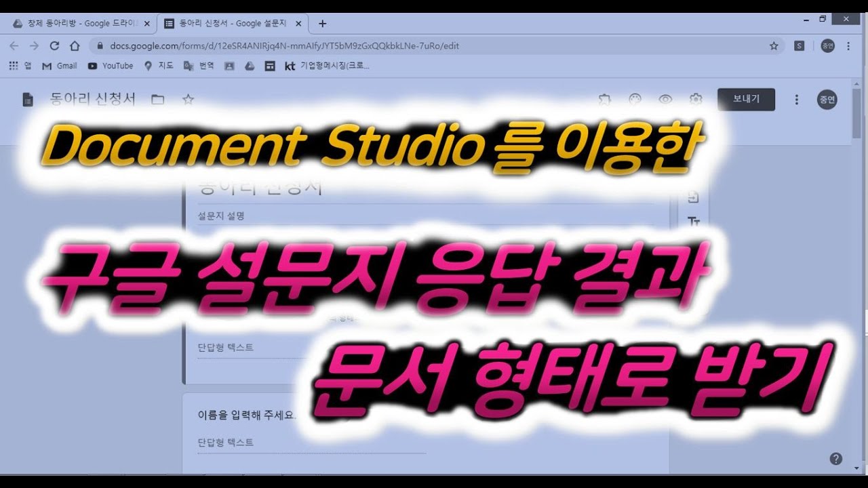Open the 번역 translate bookmark
The image size is (868, 488).
[199, 66]
